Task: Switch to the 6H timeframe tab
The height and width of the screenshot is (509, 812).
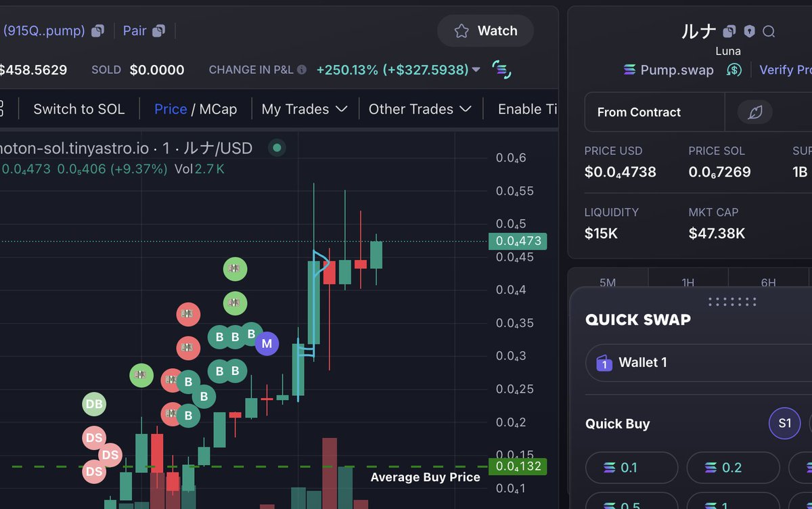Action: [x=769, y=282]
